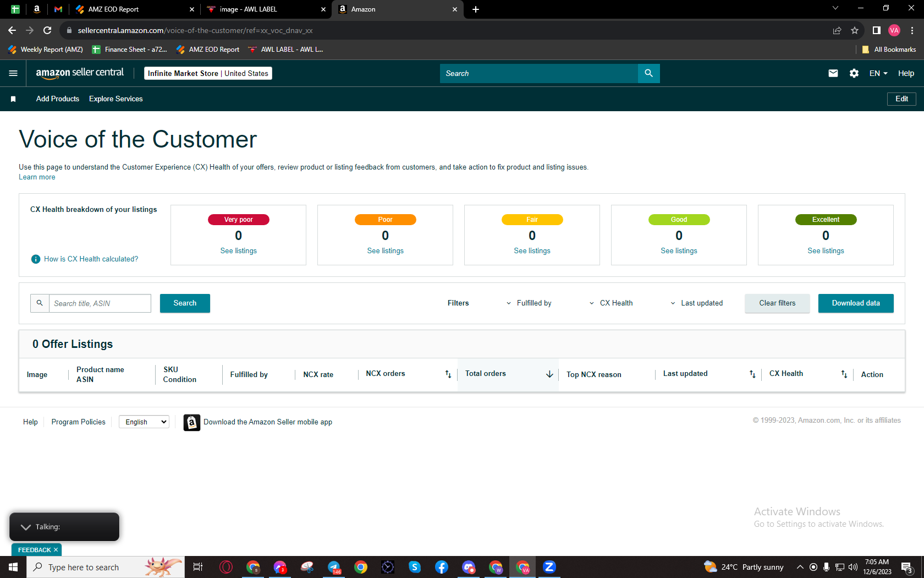Image resolution: width=924 pixels, height=578 pixels.
Task: Open the Fulfilled by filter dropdown
Action: coord(529,303)
